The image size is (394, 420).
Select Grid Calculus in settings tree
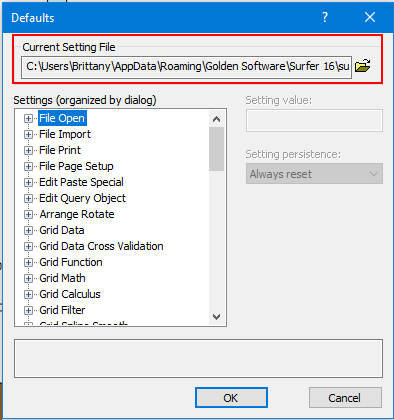click(x=70, y=294)
